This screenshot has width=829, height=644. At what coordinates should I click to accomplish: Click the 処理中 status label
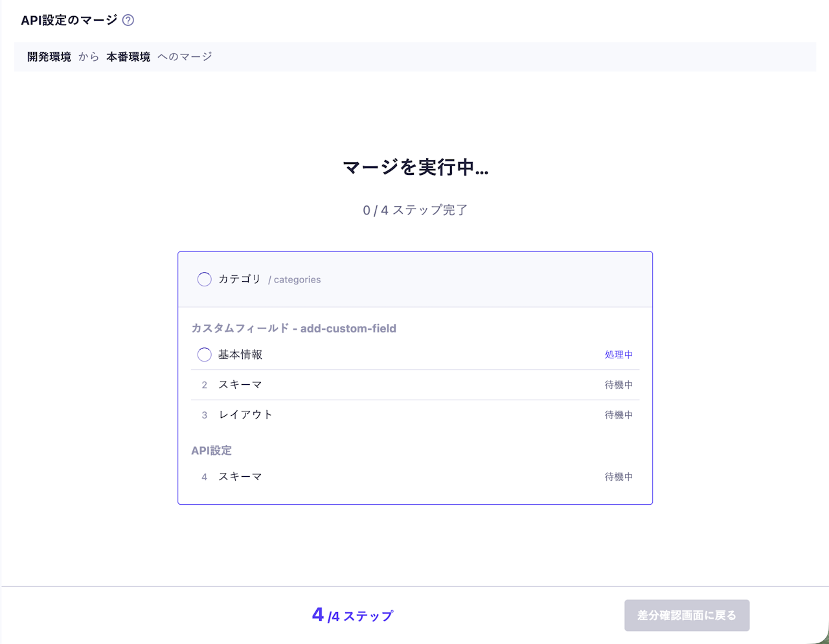(x=619, y=354)
